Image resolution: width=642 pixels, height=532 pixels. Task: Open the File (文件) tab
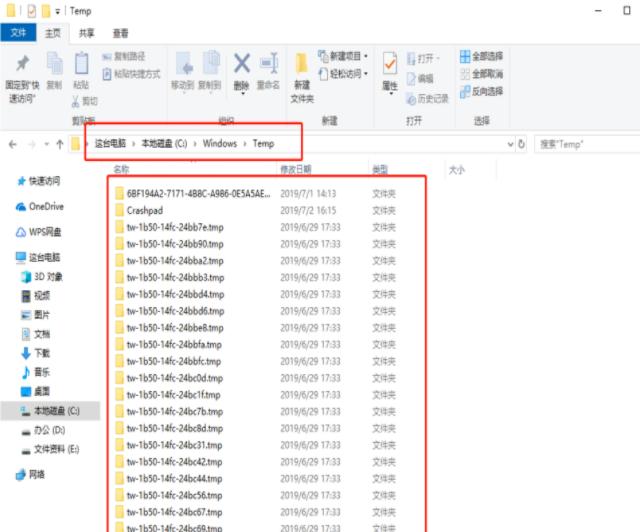pos(18,32)
